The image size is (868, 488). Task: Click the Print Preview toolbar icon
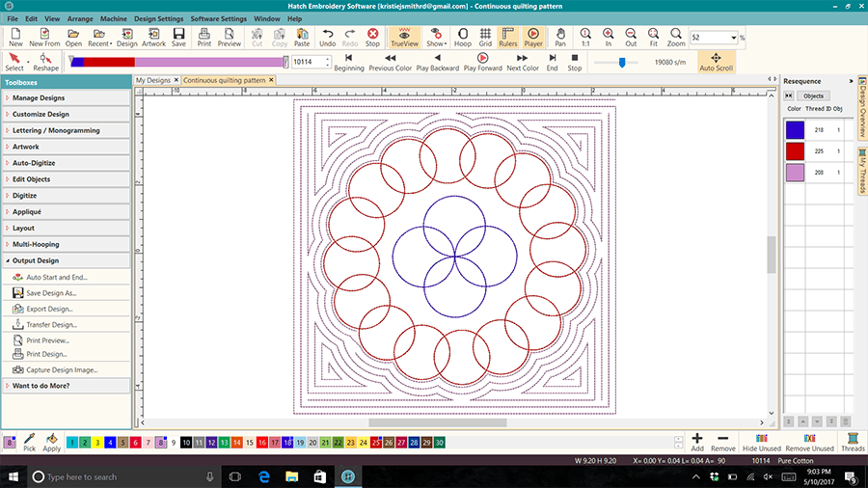point(230,38)
